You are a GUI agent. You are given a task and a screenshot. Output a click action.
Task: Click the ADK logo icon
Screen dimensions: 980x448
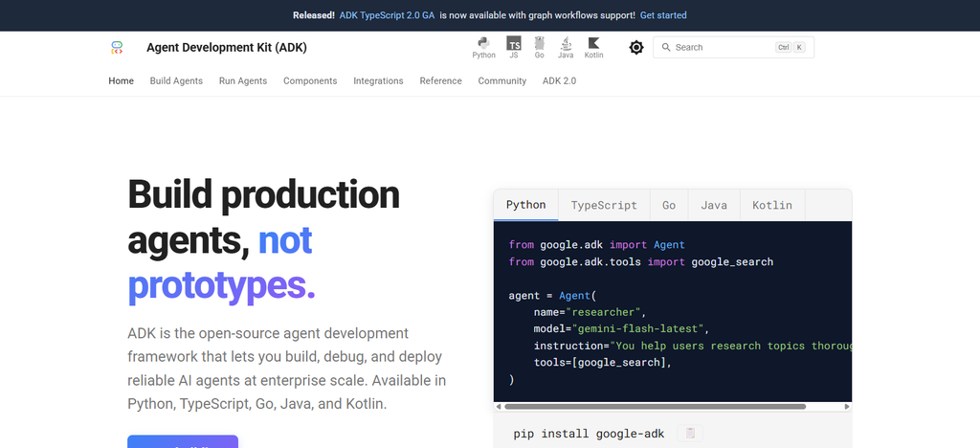click(117, 48)
